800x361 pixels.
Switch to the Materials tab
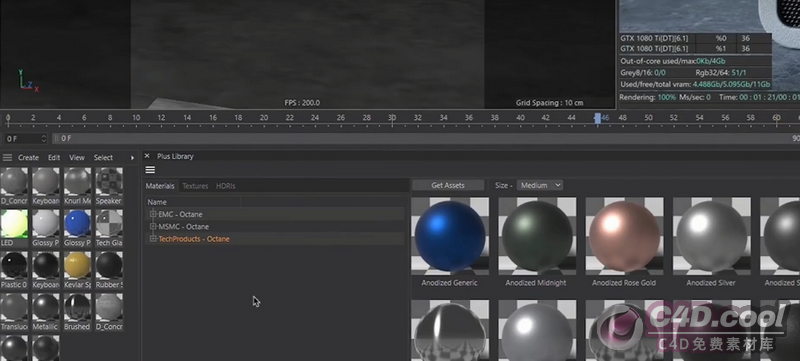(160, 186)
